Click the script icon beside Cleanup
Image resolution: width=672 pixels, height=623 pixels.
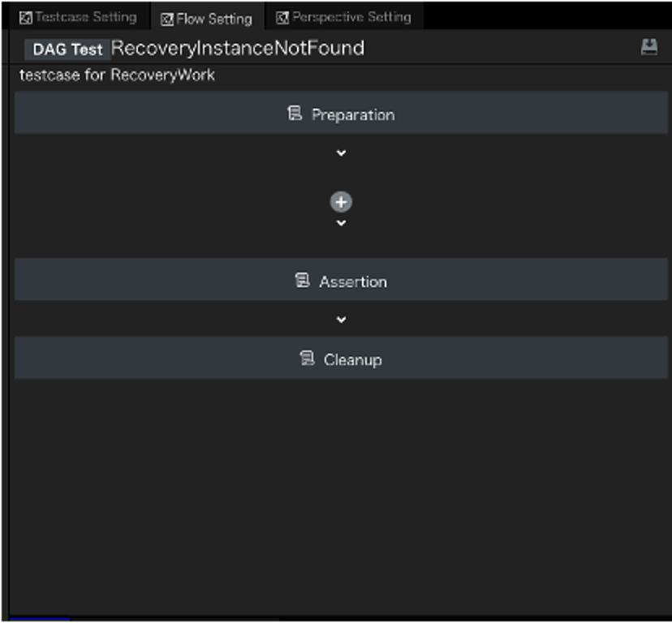point(307,358)
